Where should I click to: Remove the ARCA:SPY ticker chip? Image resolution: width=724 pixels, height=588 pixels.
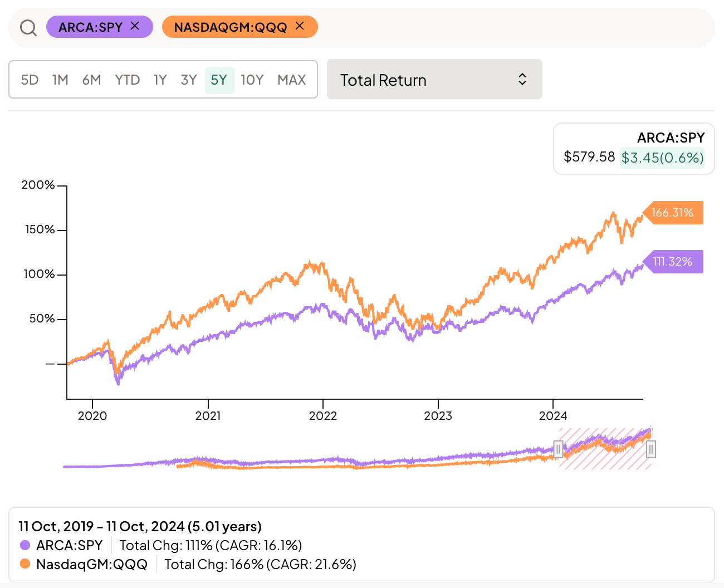[135, 26]
